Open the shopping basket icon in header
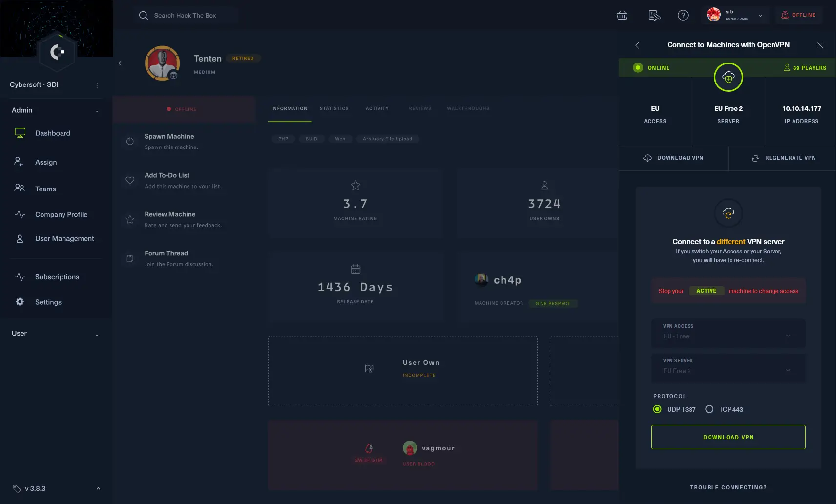Screen dimensions: 836x504 pos(622,15)
